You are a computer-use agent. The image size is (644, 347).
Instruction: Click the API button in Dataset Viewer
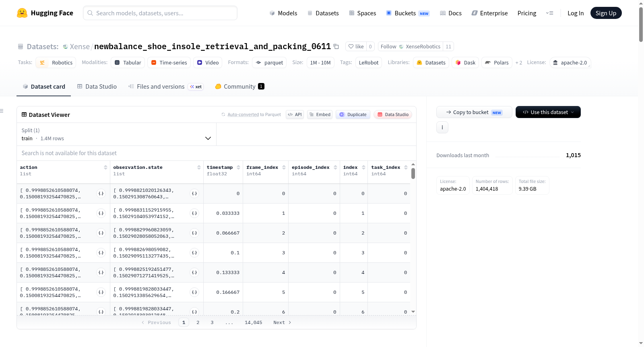tap(295, 114)
